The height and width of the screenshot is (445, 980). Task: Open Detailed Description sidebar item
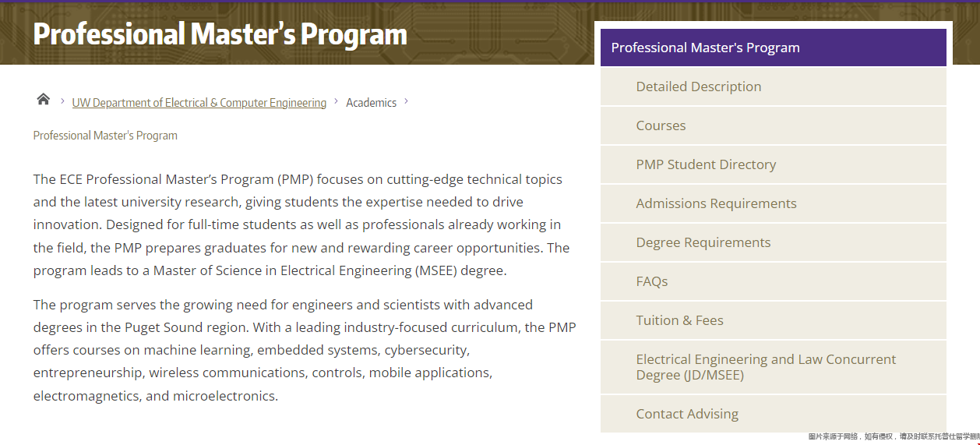click(774, 87)
